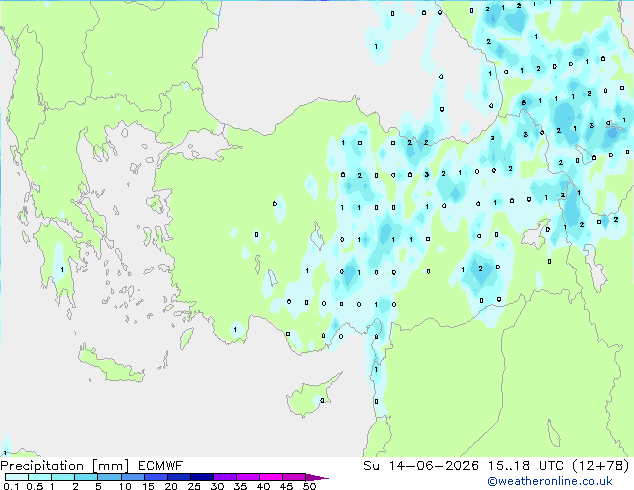
Task: Click the '40' legend scale label
Action: tap(263, 486)
